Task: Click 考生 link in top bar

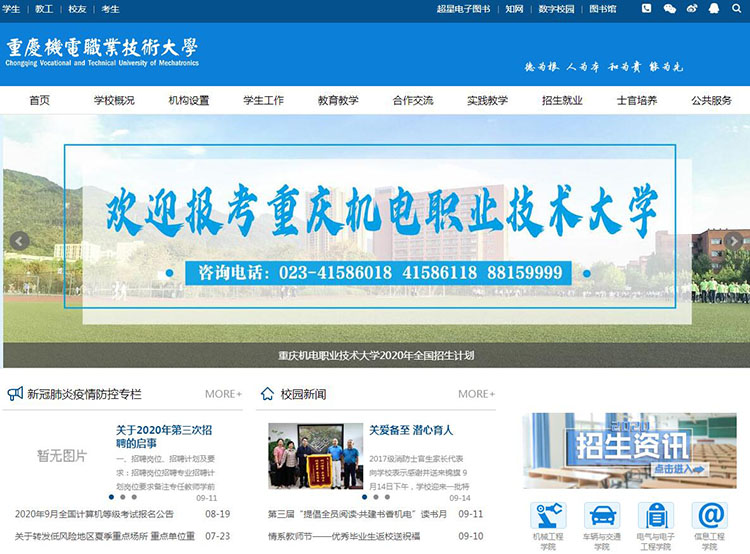Action: 110,9
